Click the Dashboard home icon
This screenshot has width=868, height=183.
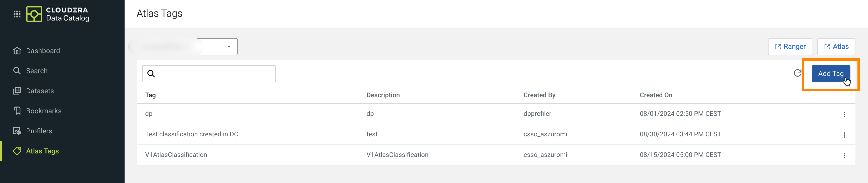17,51
